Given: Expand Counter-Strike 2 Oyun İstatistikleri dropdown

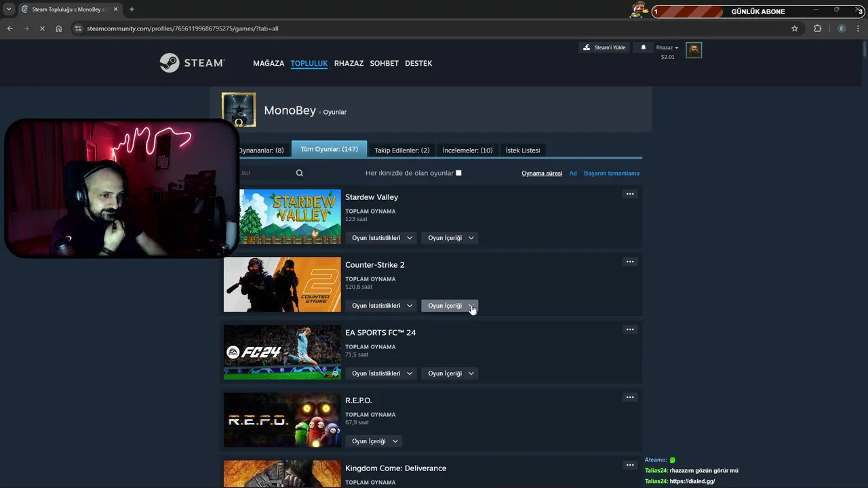Looking at the screenshot, I should pyautogui.click(x=380, y=306).
